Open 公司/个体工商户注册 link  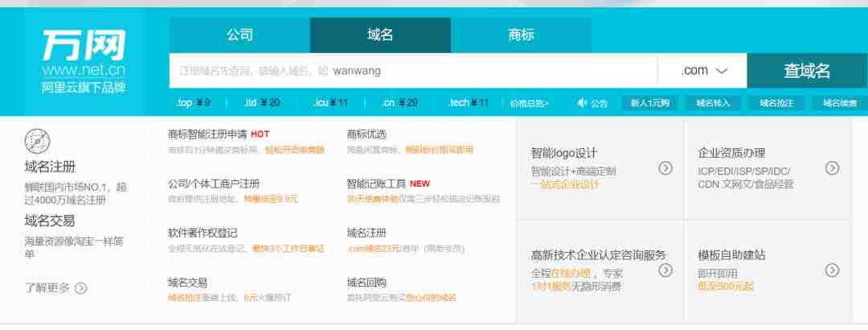[214, 184]
